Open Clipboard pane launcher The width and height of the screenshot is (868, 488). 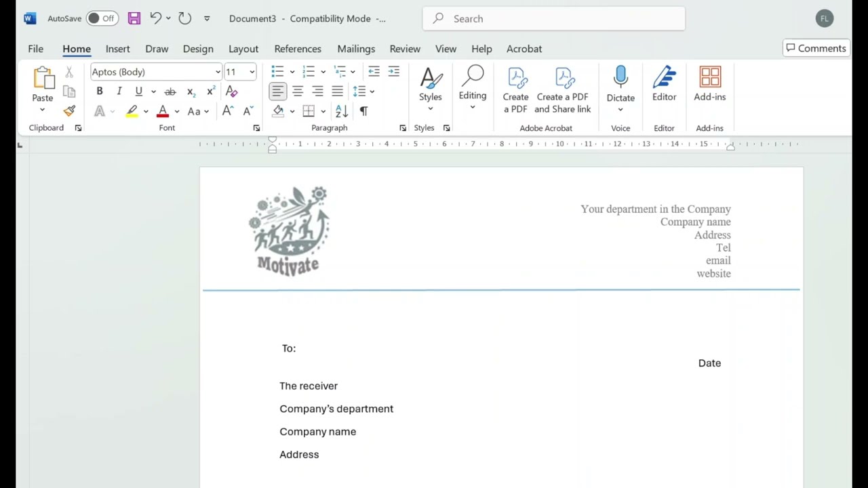click(x=78, y=128)
